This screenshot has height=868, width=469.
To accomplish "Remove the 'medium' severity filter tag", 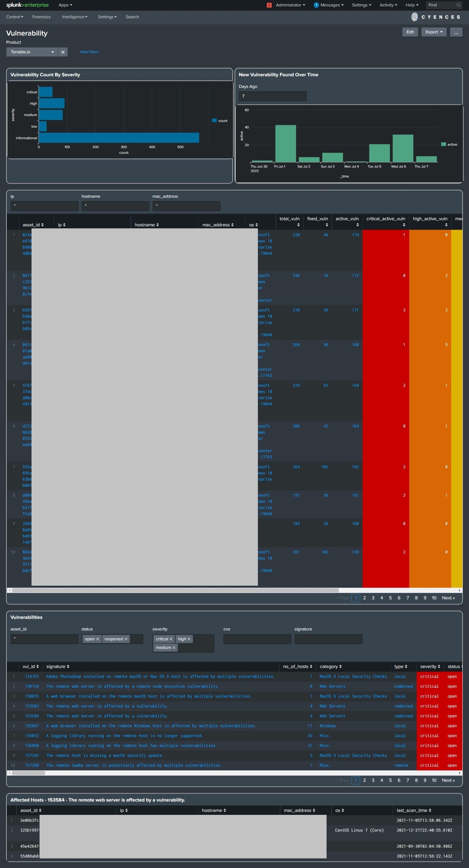I will pos(174,648).
